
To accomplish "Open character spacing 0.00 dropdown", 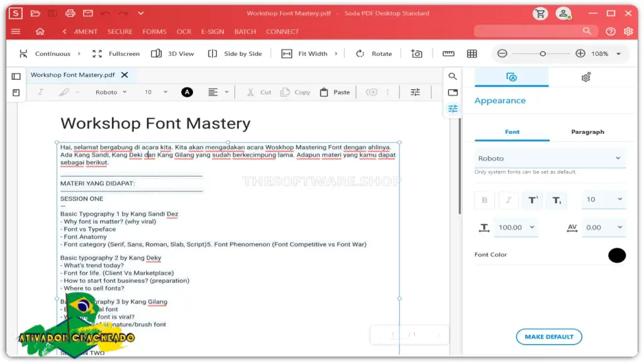I will click(x=604, y=228).
